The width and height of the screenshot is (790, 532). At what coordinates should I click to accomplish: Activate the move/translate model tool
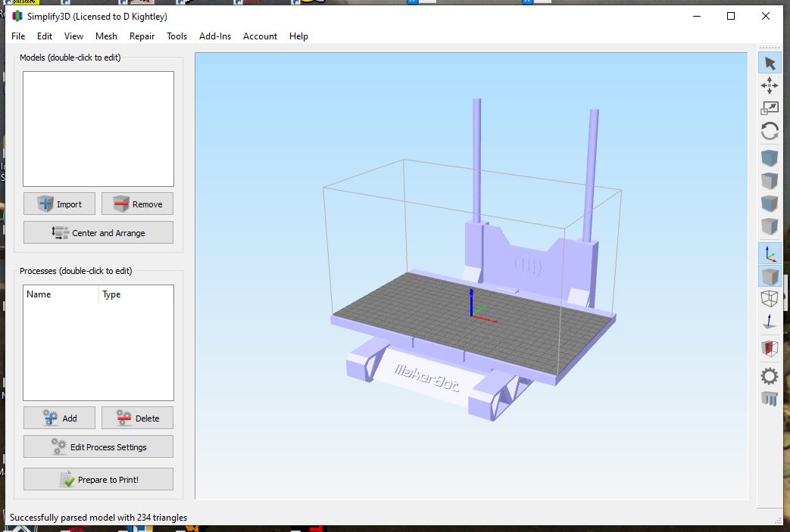pyautogui.click(x=770, y=86)
